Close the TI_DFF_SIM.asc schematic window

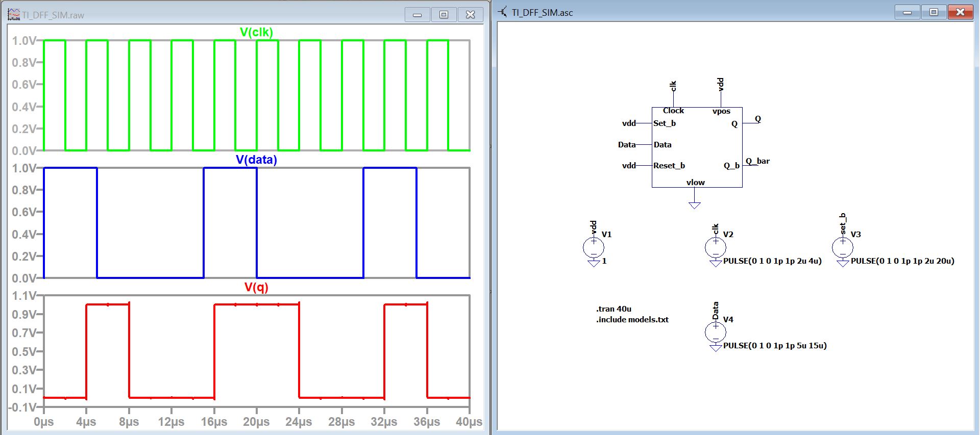point(960,12)
